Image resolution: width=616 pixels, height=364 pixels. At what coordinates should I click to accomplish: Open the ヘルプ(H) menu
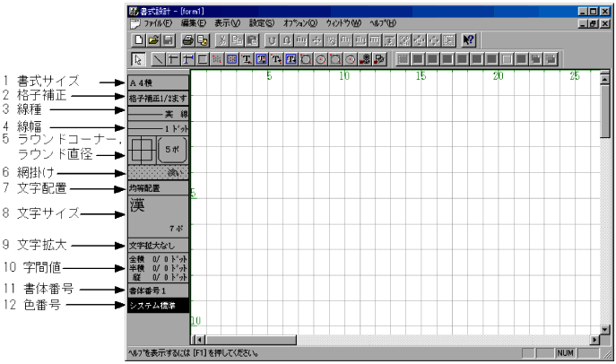[383, 23]
